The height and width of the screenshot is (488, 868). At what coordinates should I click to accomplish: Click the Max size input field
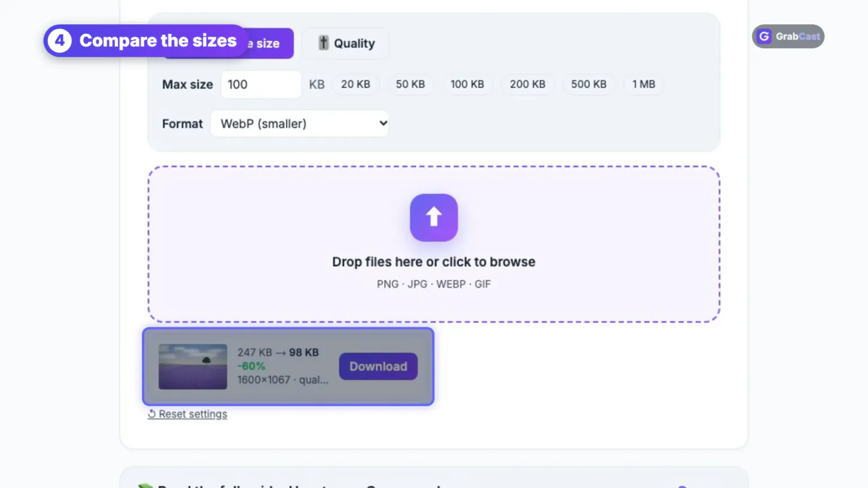click(x=261, y=84)
